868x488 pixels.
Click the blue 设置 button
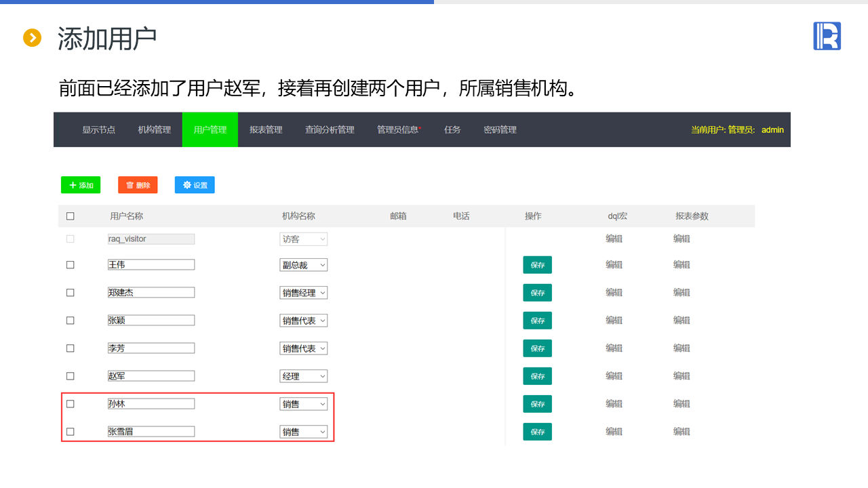point(195,185)
